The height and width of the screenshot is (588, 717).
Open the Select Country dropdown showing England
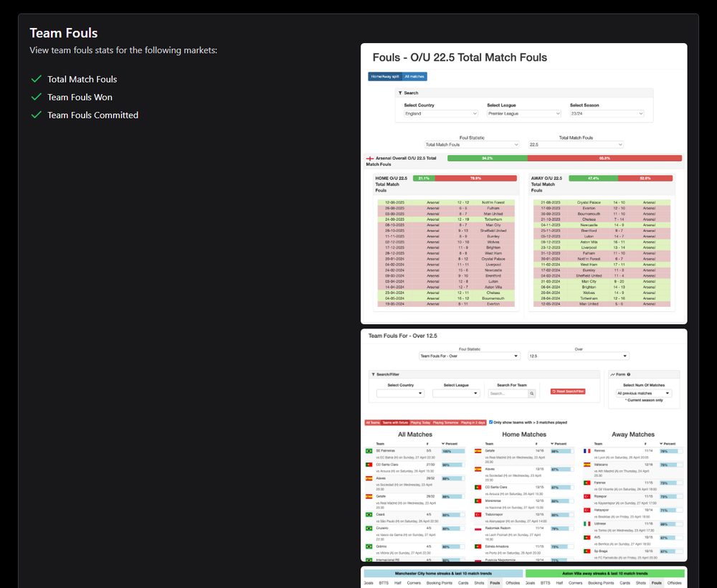pyautogui.click(x=441, y=113)
